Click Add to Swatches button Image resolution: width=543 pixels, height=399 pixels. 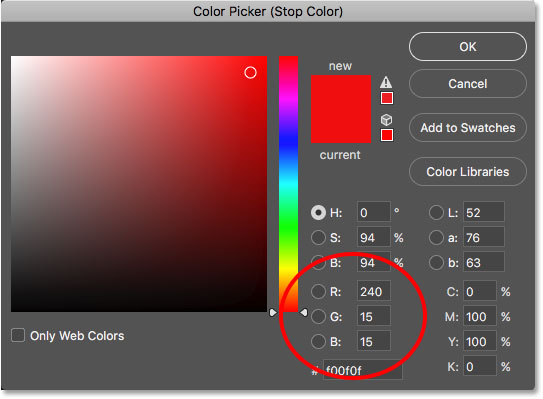(x=468, y=128)
